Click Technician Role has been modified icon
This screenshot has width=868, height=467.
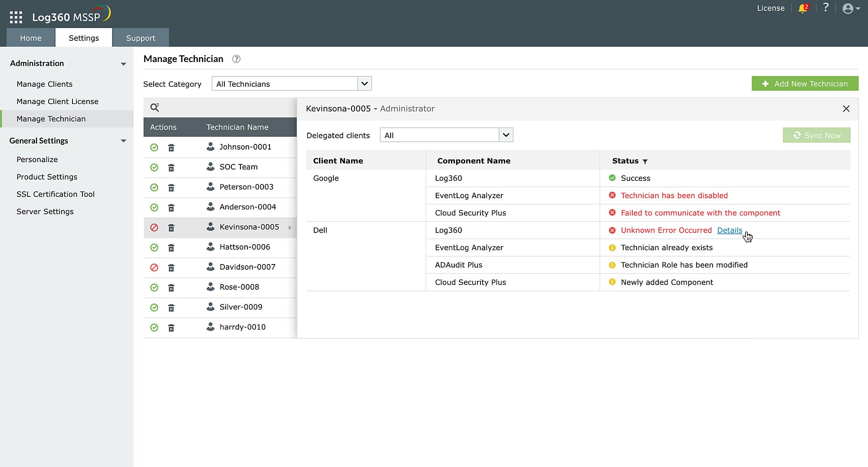pyautogui.click(x=612, y=265)
